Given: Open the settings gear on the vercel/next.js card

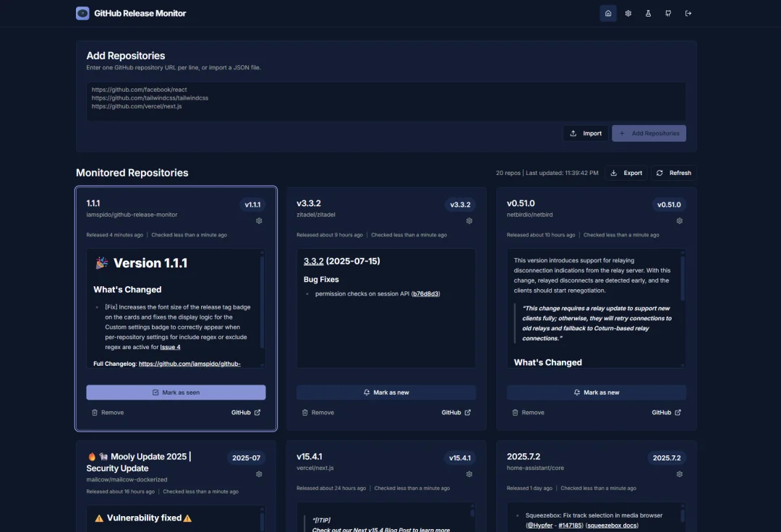Looking at the screenshot, I should pos(469,474).
